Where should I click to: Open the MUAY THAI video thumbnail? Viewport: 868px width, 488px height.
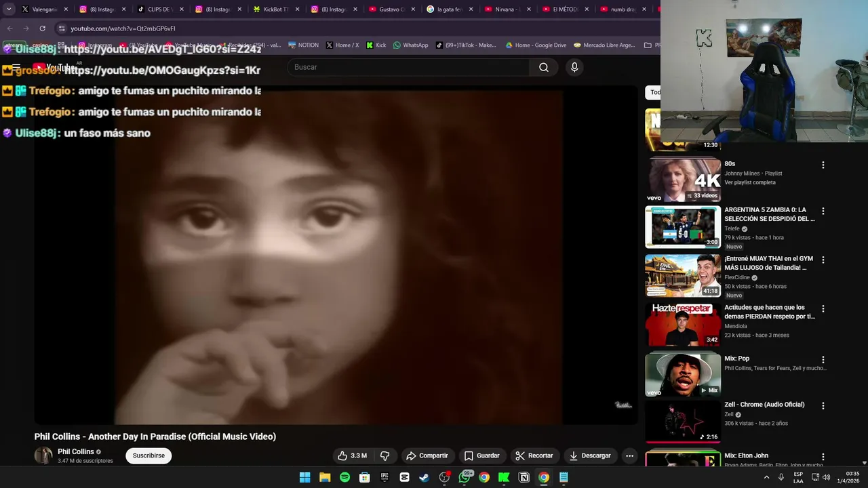coord(683,276)
